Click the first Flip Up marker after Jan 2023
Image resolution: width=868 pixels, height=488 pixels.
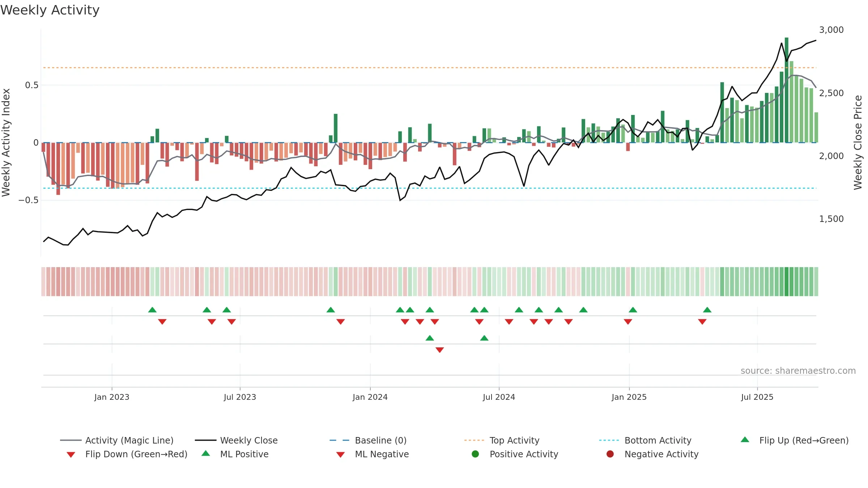(153, 310)
